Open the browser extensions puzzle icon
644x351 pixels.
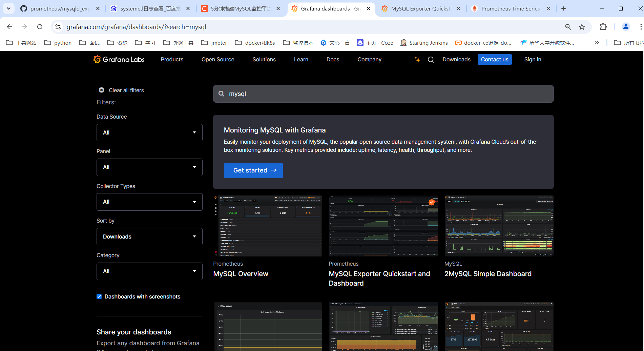(603, 27)
